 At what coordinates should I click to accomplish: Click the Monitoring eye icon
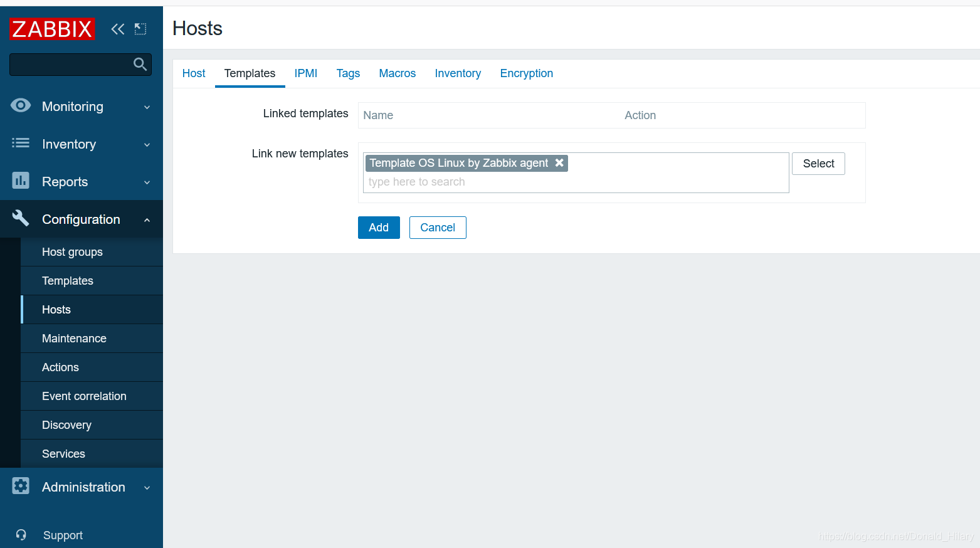click(x=21, y=105)
